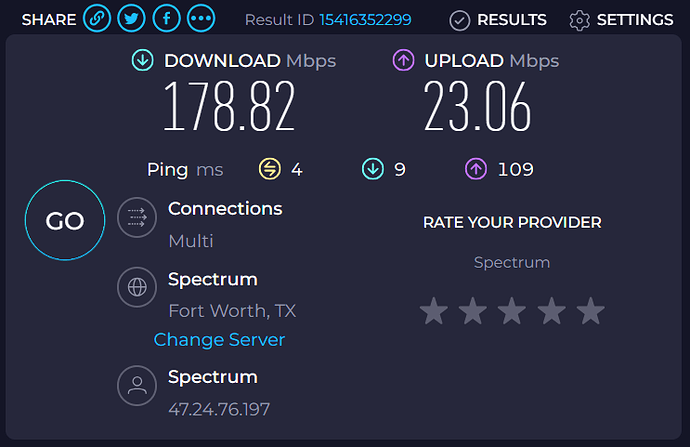
Task: Click the download ping icon
Action: (373, 169)
